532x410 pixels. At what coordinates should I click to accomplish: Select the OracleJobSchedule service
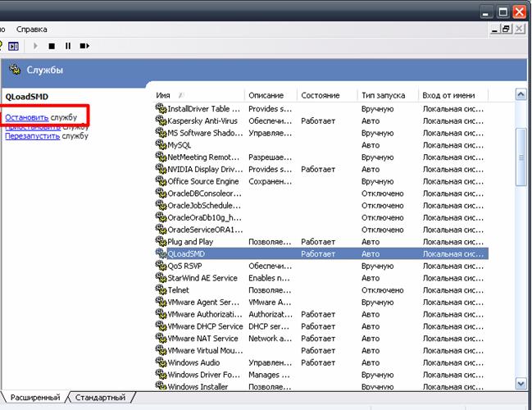tap(321, 205)
